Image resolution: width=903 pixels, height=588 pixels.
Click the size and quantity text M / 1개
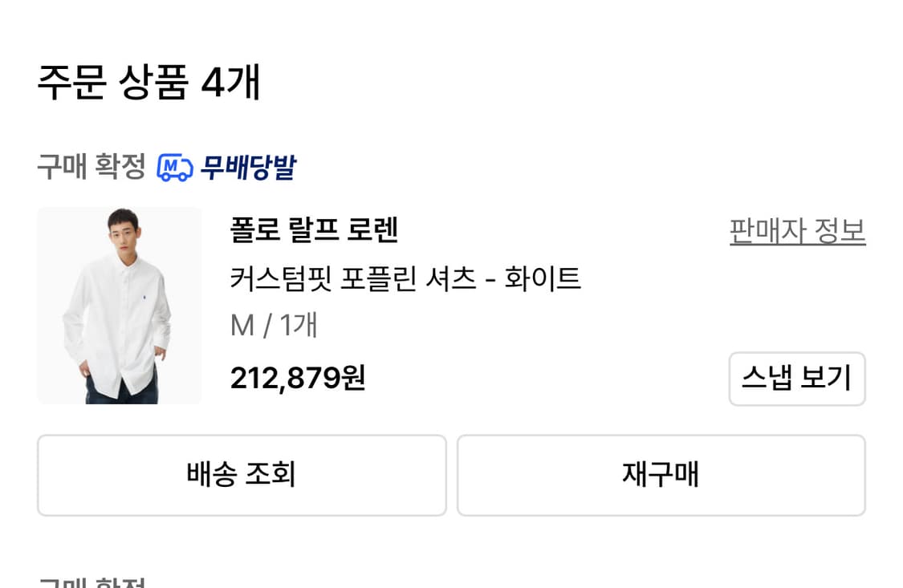(x=271, y=326)
